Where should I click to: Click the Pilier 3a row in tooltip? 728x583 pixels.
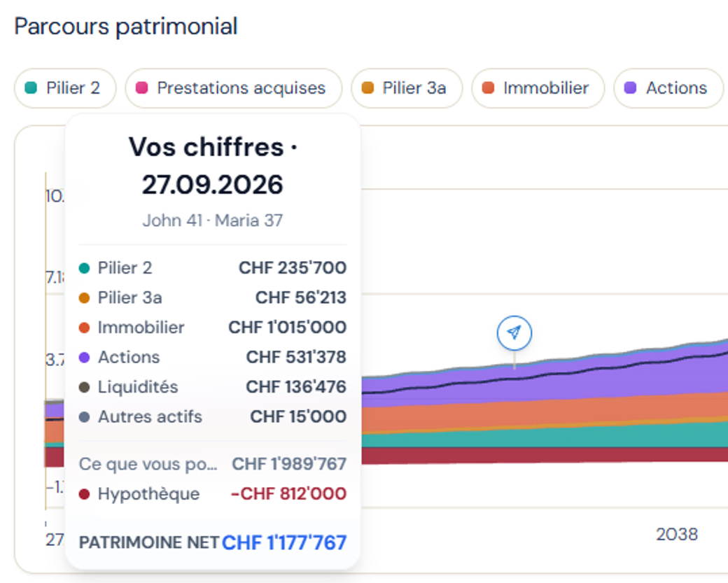pyautogui.click(x=213, y=297)
